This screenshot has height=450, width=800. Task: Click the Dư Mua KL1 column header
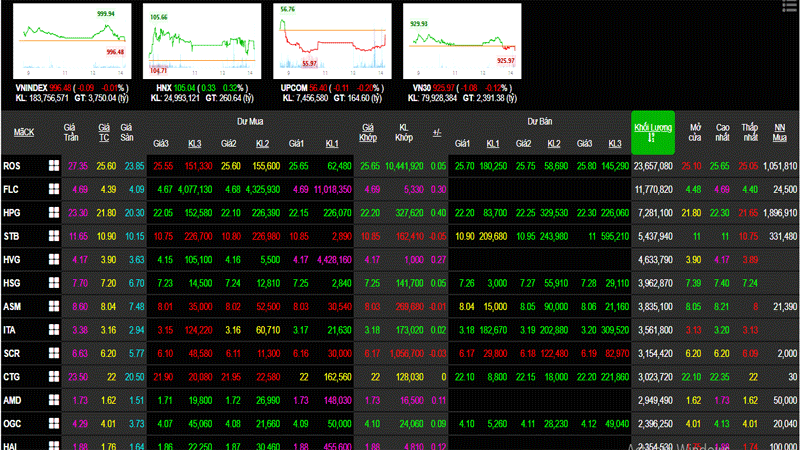pos(332,144)
